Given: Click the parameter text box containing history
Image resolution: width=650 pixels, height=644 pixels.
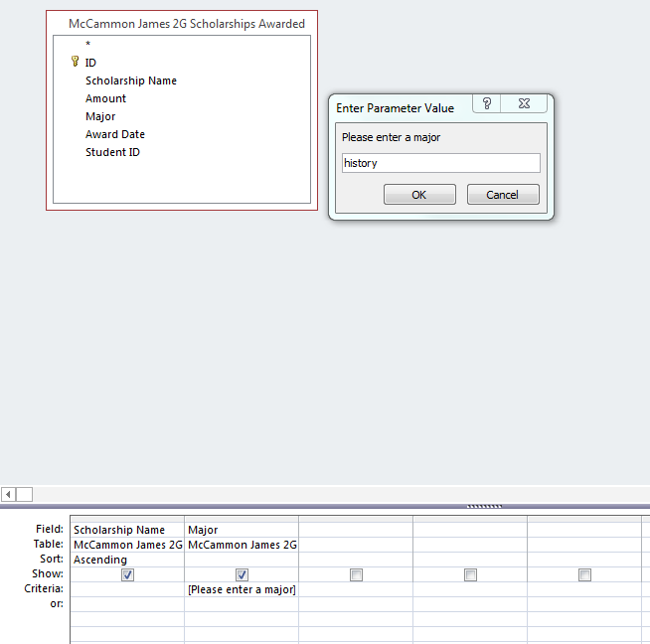Looking at the screenshot, I should click(440, 163).
